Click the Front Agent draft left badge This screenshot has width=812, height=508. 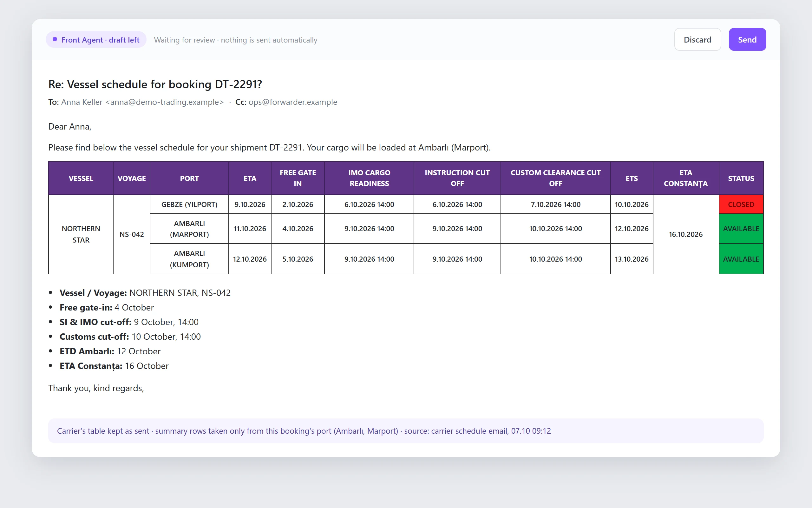click(x=96, y=40)
